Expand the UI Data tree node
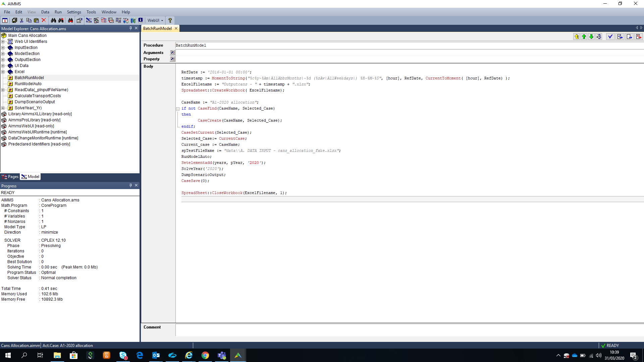 (3, 66)
